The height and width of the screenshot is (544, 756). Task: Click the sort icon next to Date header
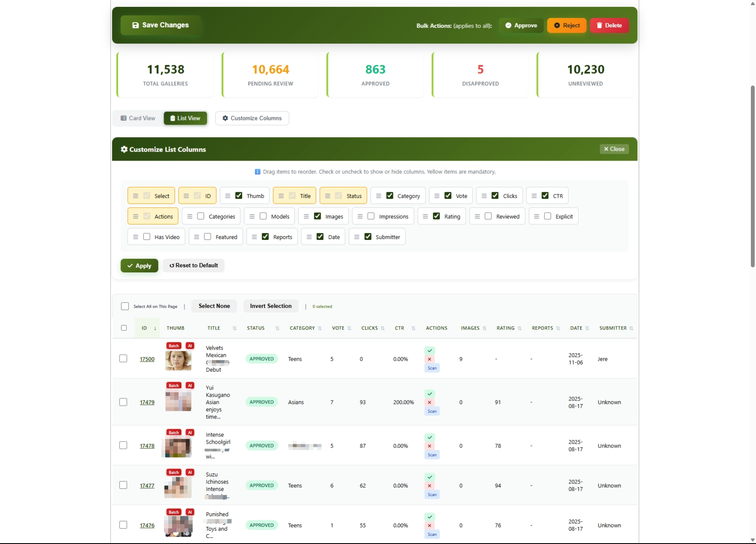(x=587, y=328)
